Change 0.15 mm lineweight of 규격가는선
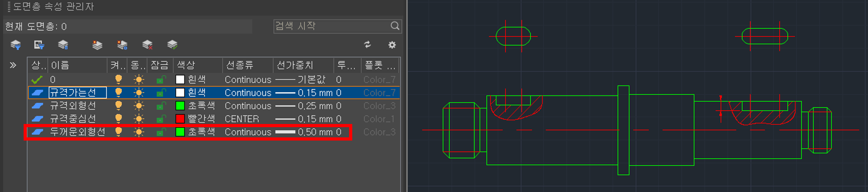 tap(304, 93)
